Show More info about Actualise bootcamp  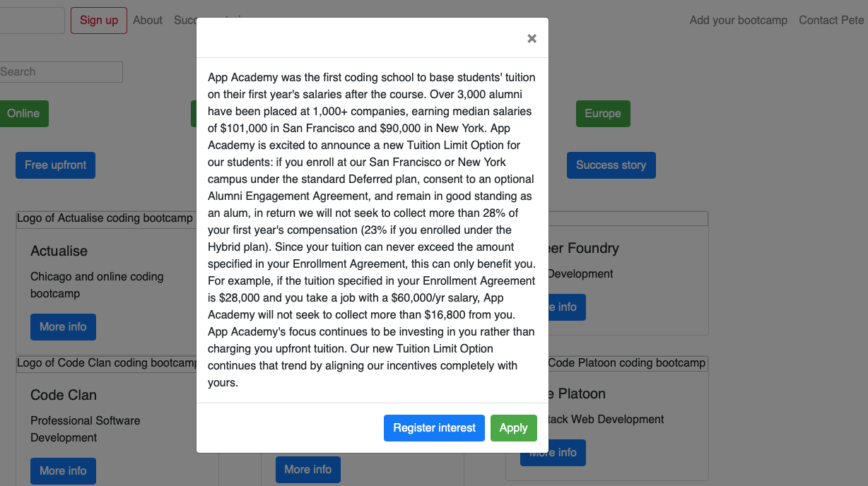pyautogui.click(x=63, y=326)
